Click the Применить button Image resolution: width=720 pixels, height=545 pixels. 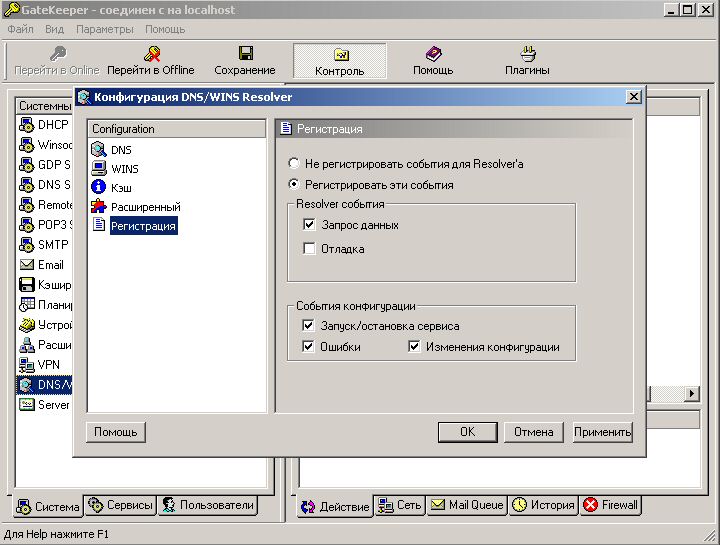pos(602,432)
